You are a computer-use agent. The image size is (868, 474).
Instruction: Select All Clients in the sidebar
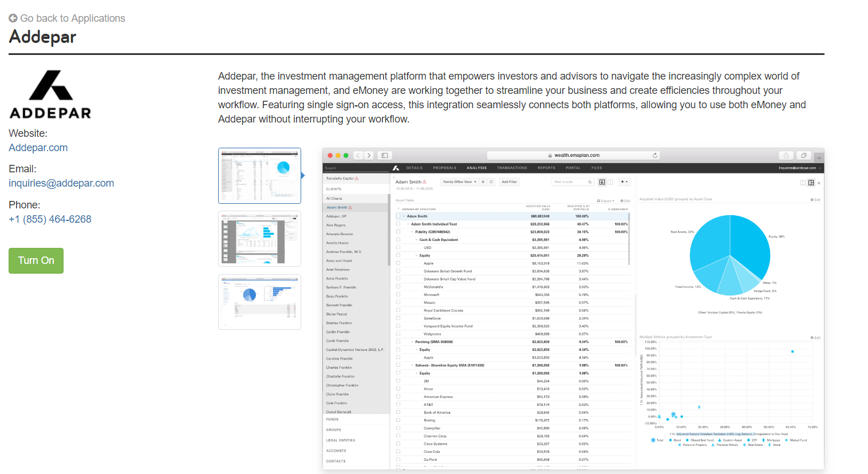pos(356,199)
